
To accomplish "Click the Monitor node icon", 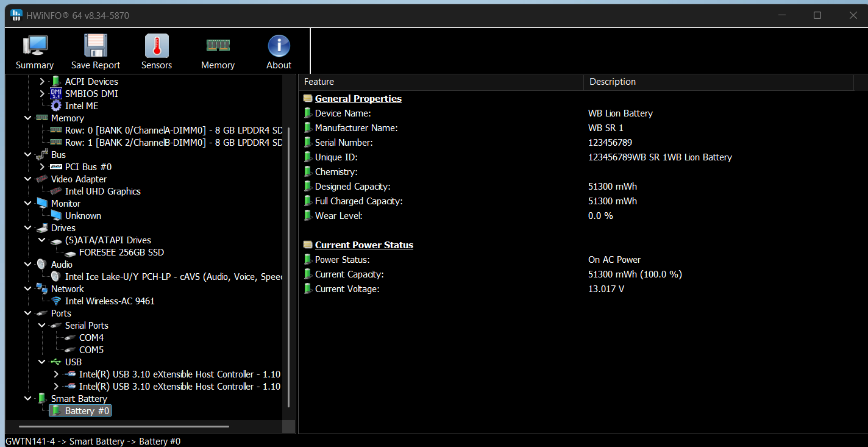I will pos(42,203).
